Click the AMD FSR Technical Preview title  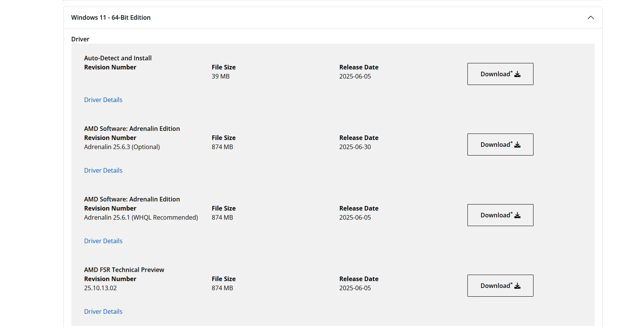click(124, 270)
